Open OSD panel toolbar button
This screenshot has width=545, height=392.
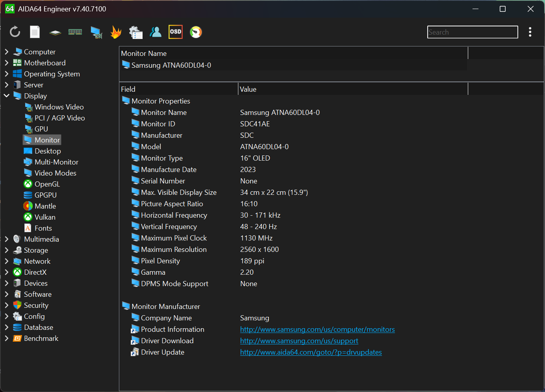176,32
